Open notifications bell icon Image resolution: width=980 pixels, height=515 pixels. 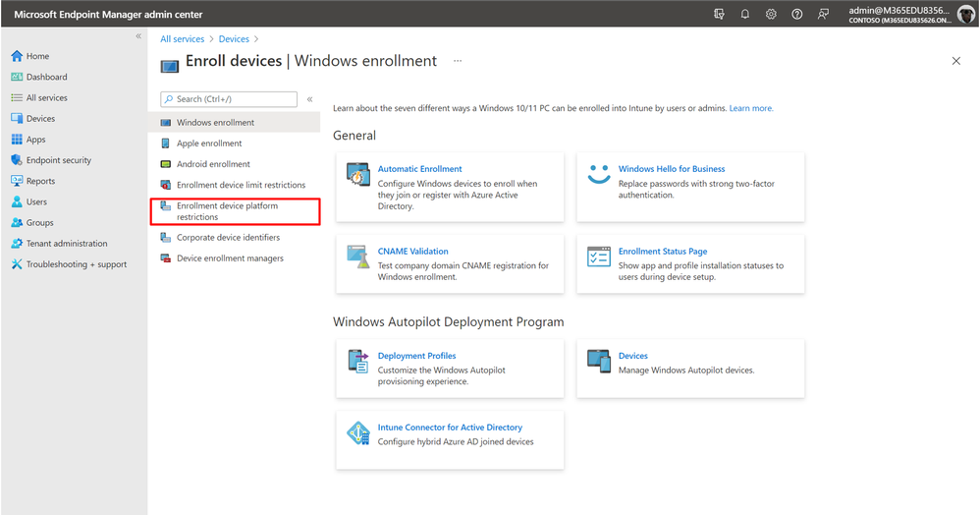coord(745,14)
